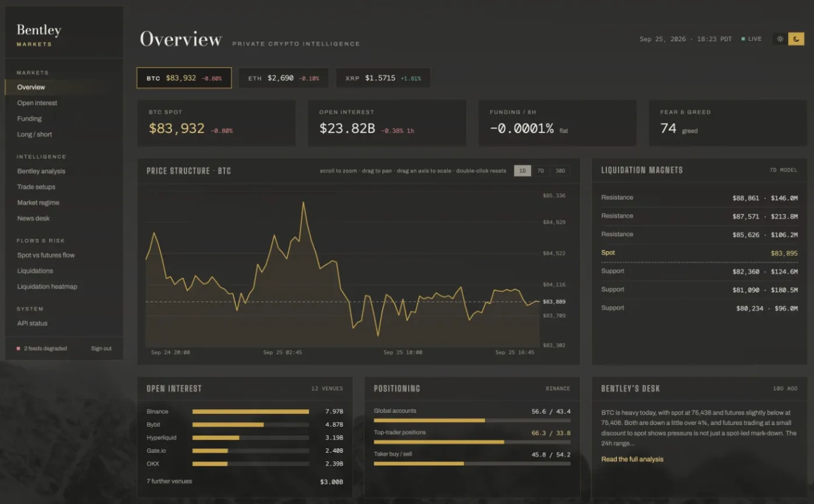Select the 7D chart range
Viewport: 814px width, 504px height.
click(x=540, y=171)
